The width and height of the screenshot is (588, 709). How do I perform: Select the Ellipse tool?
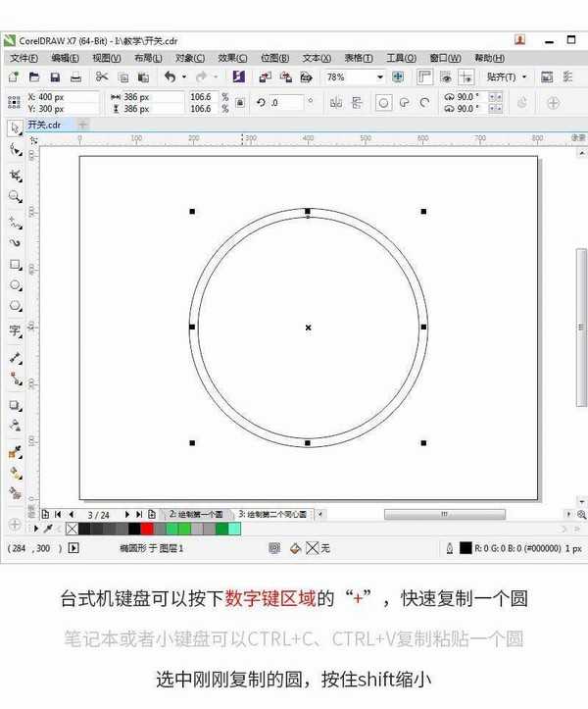tap(15, 285)
